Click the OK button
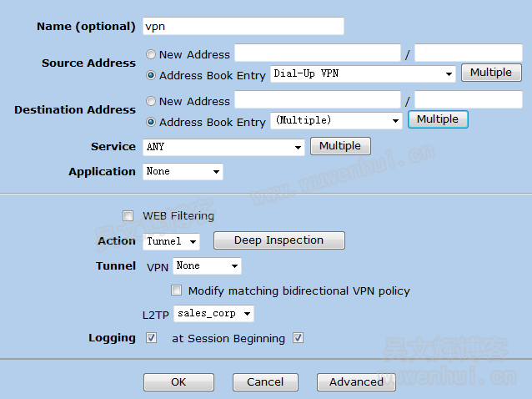Screen dimensions: 532x399 [x=178, y=381]
